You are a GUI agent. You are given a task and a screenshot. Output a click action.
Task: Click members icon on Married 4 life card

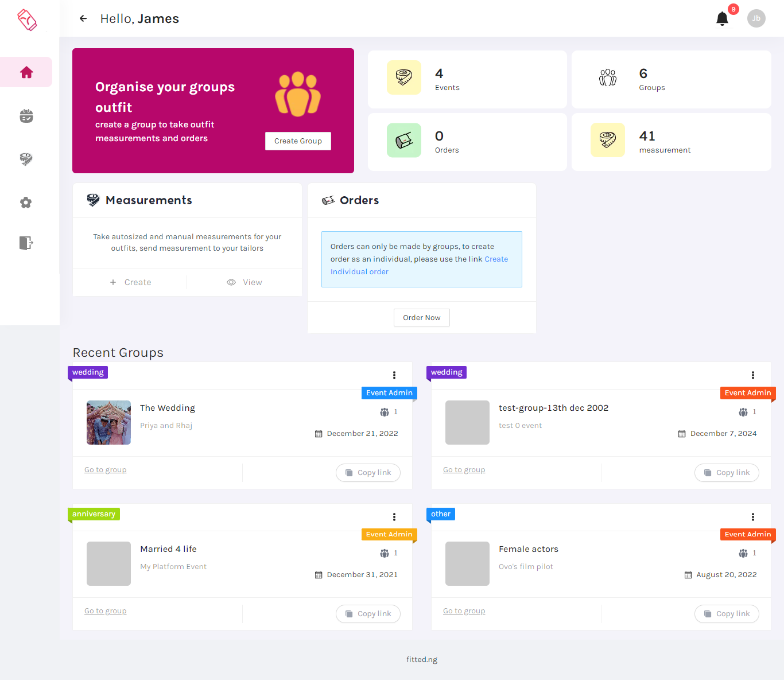(x=385, y=553)
